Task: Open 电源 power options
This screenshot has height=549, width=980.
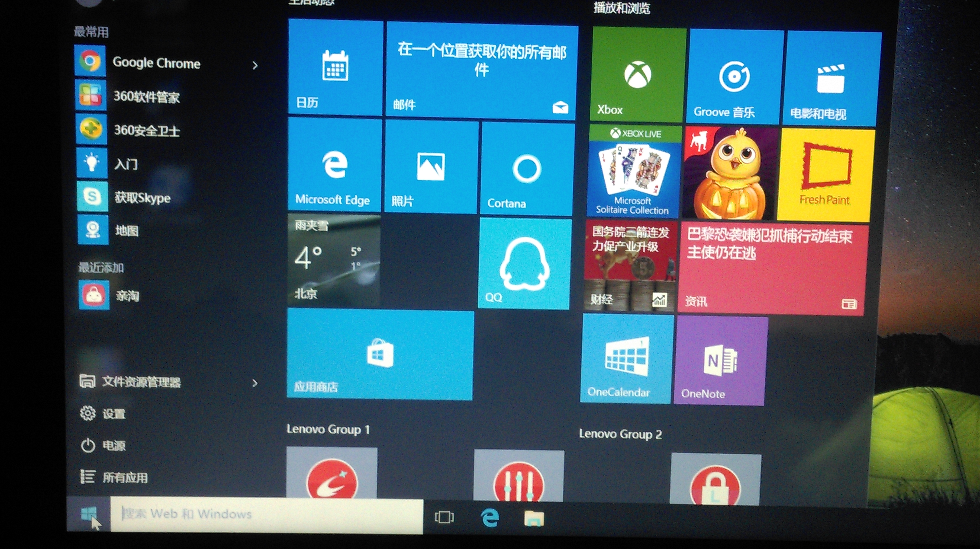Action: pos(103,445)
